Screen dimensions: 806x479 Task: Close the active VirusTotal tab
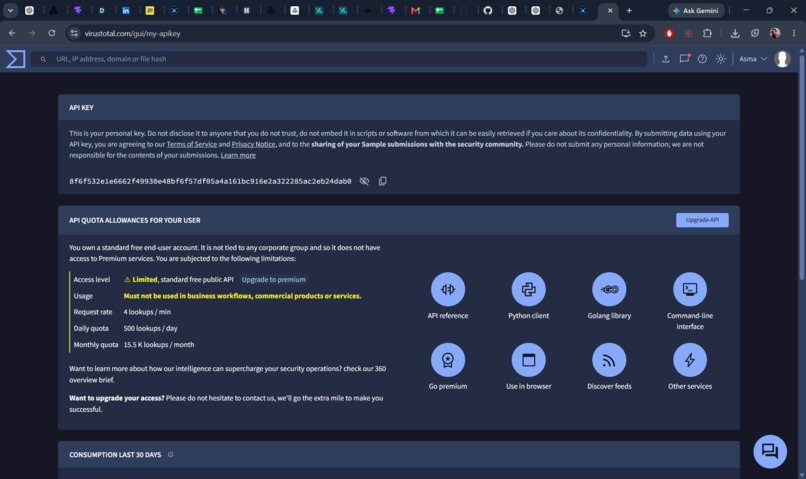coord(610,10)
